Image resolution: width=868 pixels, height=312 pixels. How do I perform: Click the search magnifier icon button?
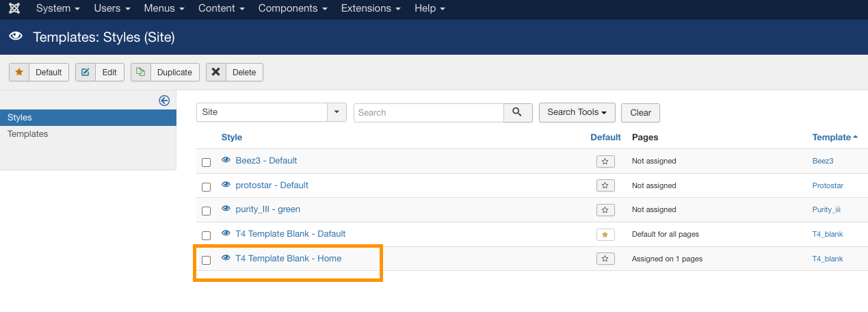click(518, 112)
